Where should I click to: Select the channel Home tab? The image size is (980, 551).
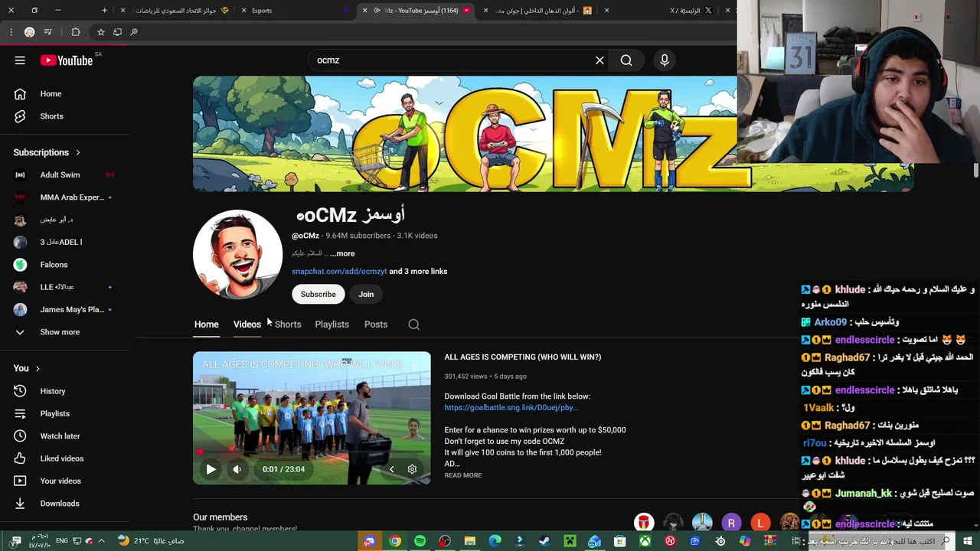207,324
